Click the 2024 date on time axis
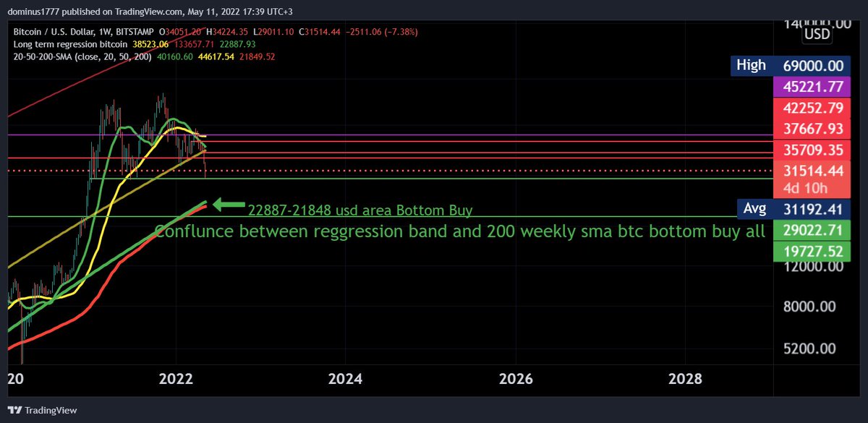This screenshot has width=868, height=423. point(345,379)
